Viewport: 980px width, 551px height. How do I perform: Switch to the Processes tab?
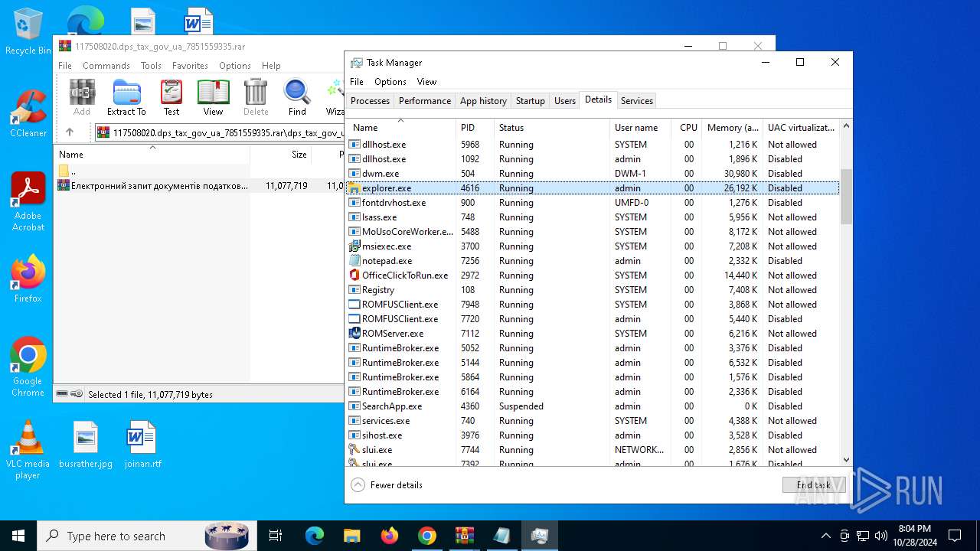[x=370, y=101]
